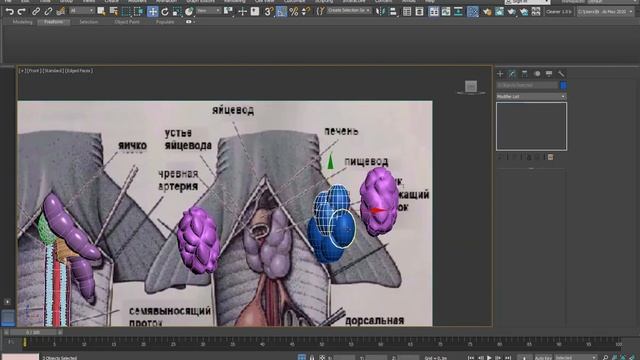
Task: Click the Align tool icon
Action: point(393,11)
